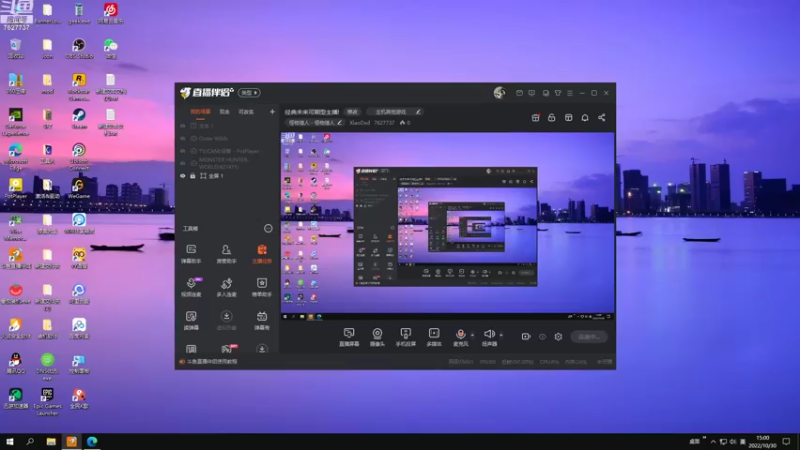The width and height of the screenshot is (800, 450).
Task: Toggle lock on 全屏 1 source
Action: (193, 176)
